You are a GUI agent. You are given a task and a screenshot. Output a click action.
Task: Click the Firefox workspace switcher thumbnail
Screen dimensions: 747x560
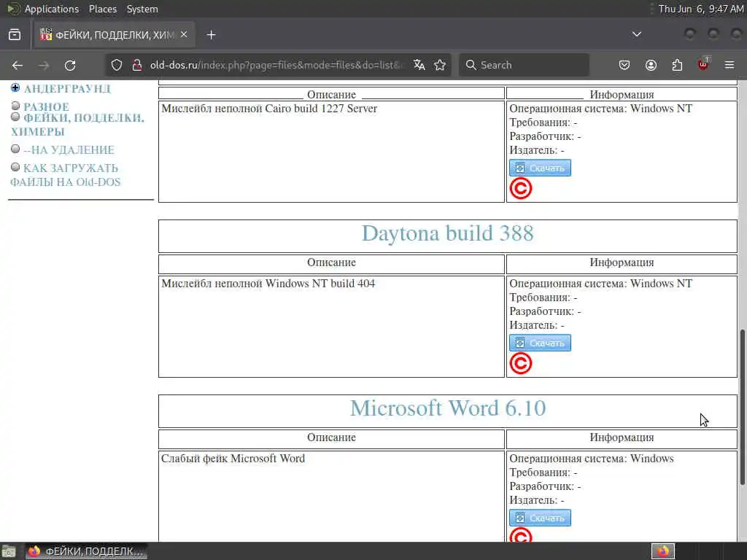(663, 551)
